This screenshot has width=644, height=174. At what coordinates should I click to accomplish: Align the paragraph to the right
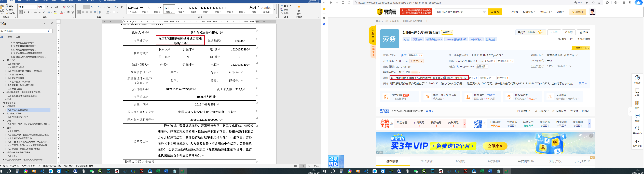87,12
